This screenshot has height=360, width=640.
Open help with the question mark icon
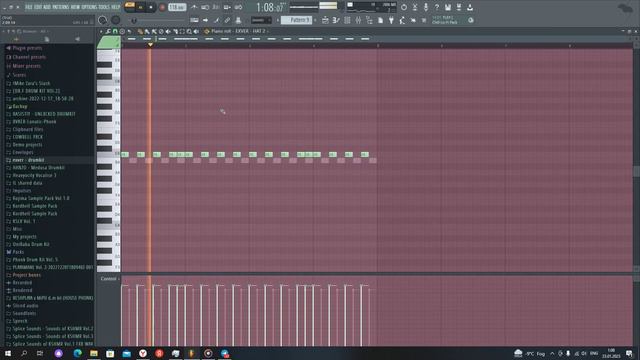[437, 7]
